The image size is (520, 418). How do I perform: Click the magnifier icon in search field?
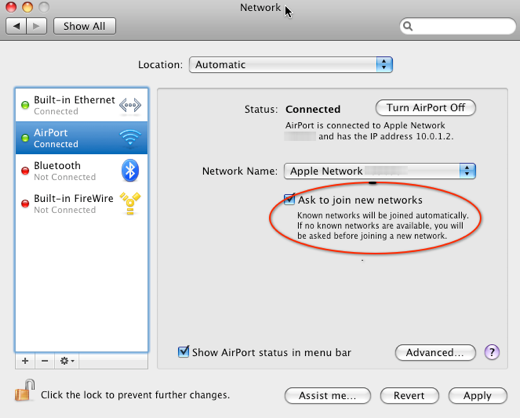(408, 26)
